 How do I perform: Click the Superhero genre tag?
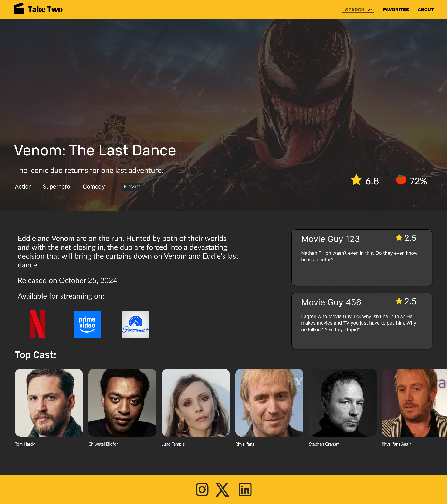point(56,187)
